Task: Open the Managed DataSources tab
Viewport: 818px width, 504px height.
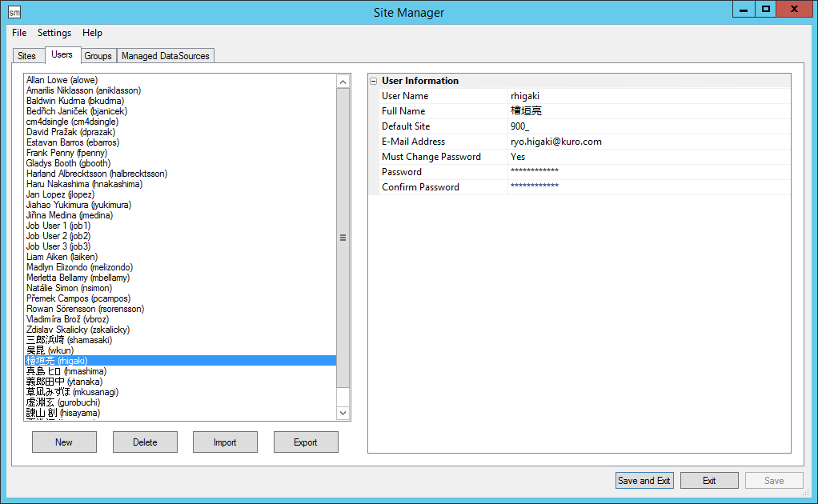Action: (166, 56)
